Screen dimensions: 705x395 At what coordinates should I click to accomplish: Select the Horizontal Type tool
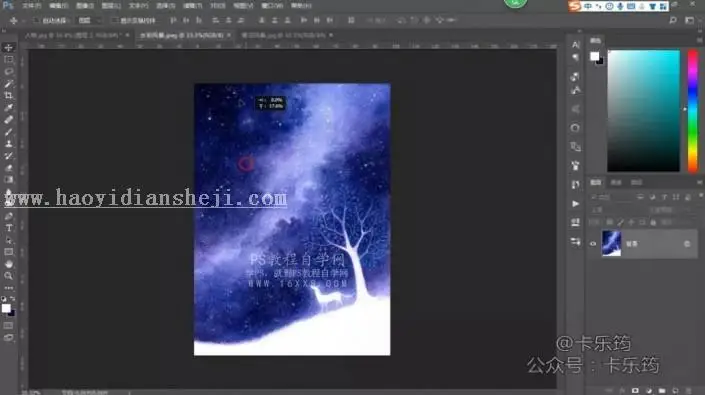tap(9, 228)
